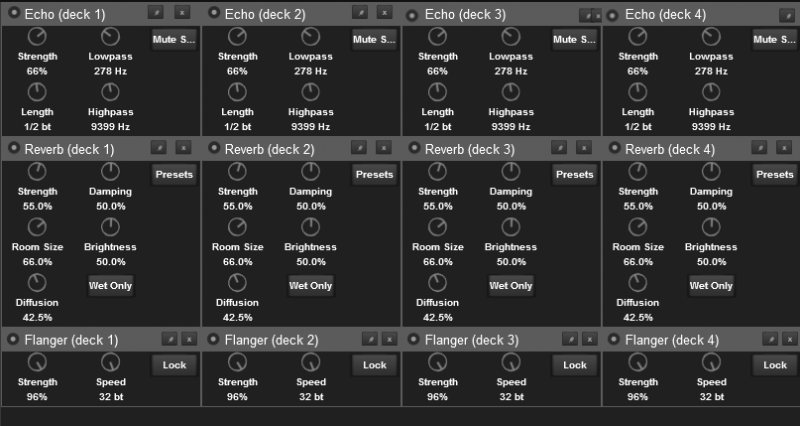Click Mute Source button on Echo deck 2

pos(374,39)
